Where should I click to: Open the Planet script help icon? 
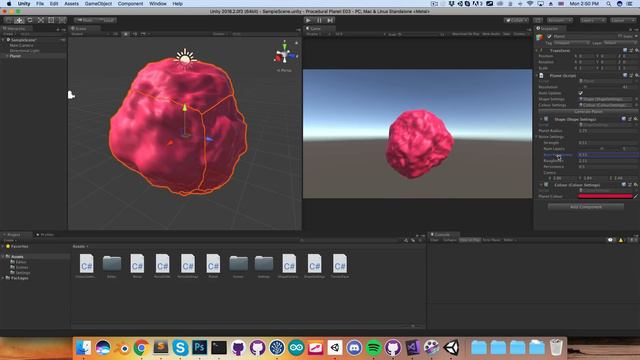(x=625, y=76)
